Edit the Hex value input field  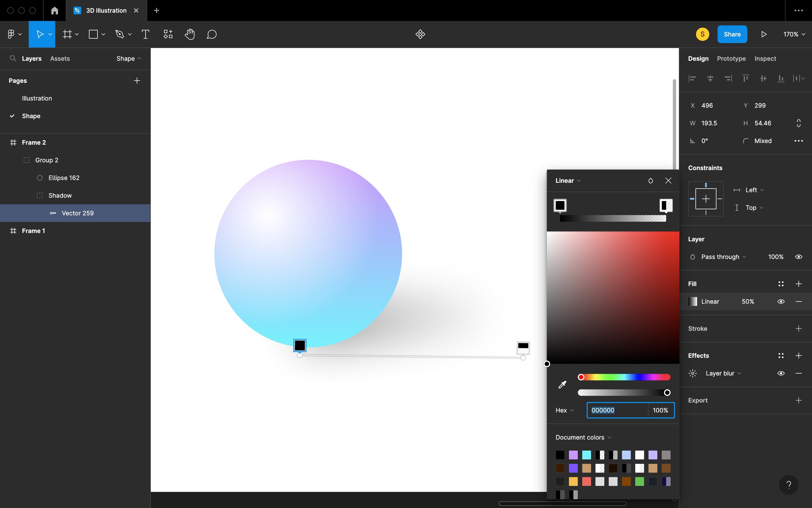tap(617, 410)
